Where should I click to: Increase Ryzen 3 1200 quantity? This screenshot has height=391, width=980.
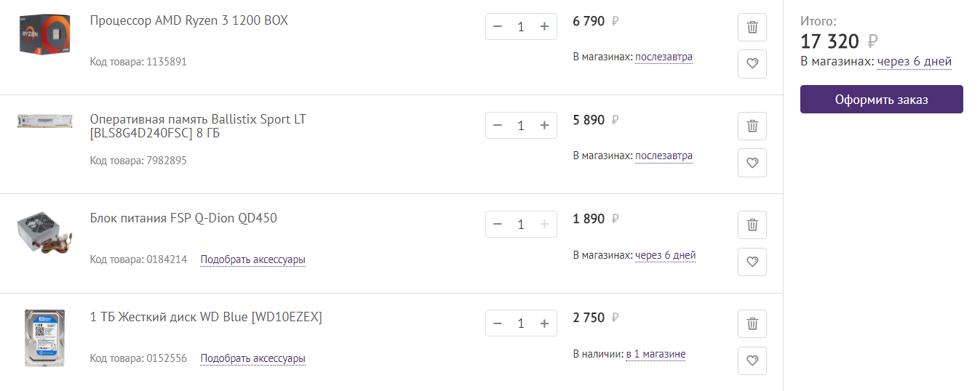(544, 27)
